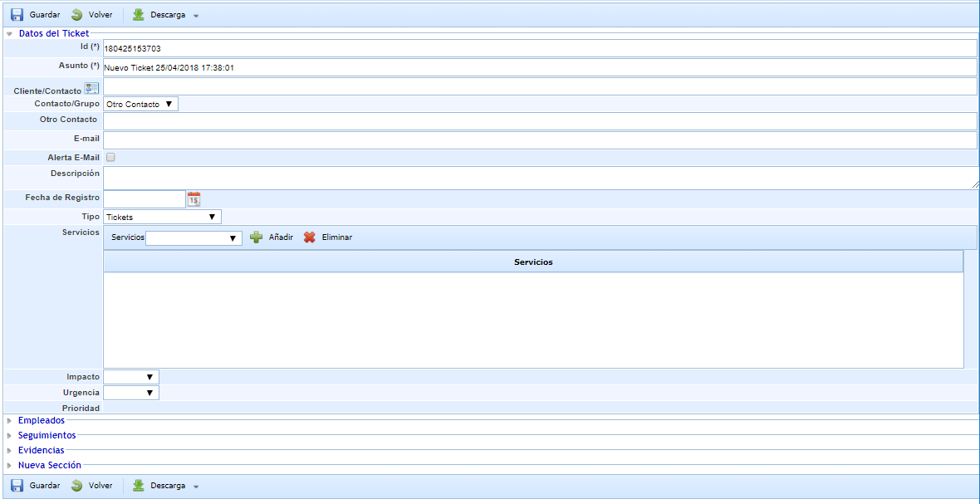Image resolution: width=980 pixels, height=504 pixels.
Task: Click the Volver icon in bottom toolbar
Action: click(x=77, y=486)
